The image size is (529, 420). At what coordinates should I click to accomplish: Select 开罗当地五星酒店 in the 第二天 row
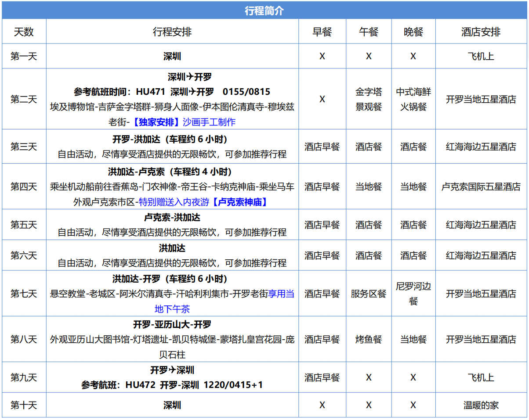click(481, 99)
